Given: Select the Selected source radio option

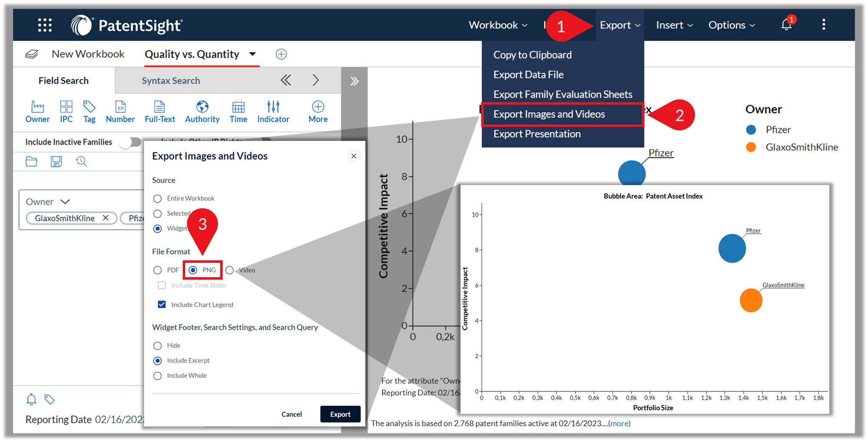Looking at the screenshot, I should [158, 213].
